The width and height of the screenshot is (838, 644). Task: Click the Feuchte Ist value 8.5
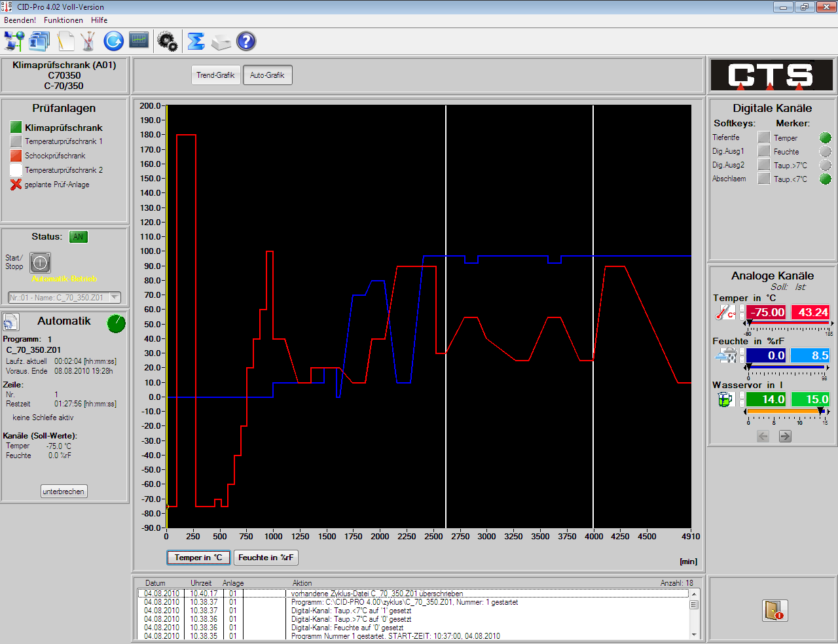point(811,355)
